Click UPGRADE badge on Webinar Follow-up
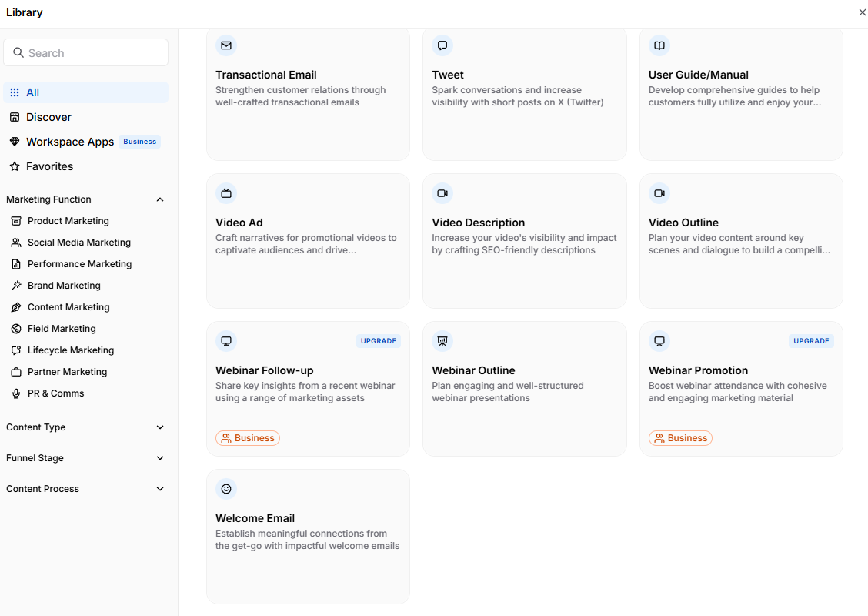The width and height of the screenshot is (868, 616). 379,340
